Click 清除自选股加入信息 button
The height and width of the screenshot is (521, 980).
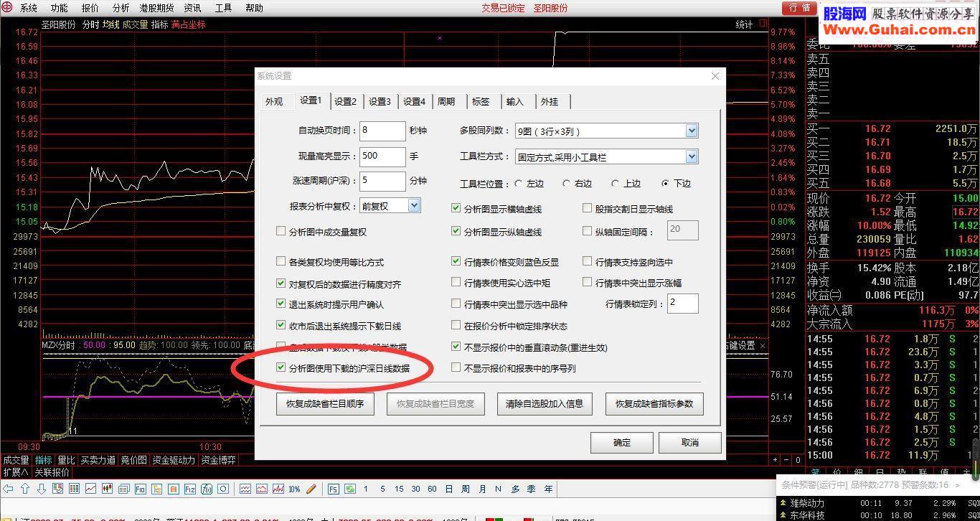click(x=545, y=403)
